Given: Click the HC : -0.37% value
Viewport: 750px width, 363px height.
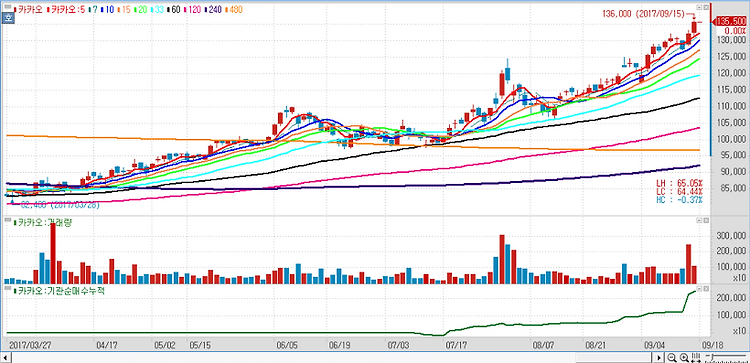Looking at the screenshot, I should pyautogui.click(x=679, y=199).
